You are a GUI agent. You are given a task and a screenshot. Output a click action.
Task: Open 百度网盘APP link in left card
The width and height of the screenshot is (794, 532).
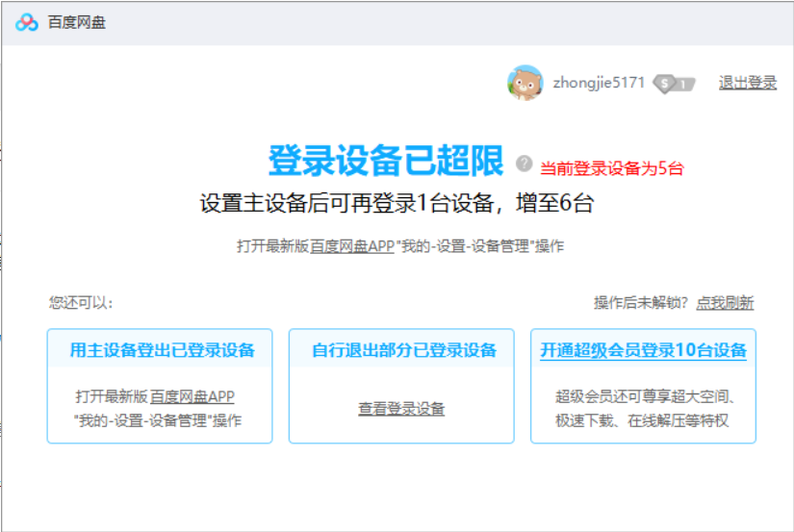click(192, 396)
